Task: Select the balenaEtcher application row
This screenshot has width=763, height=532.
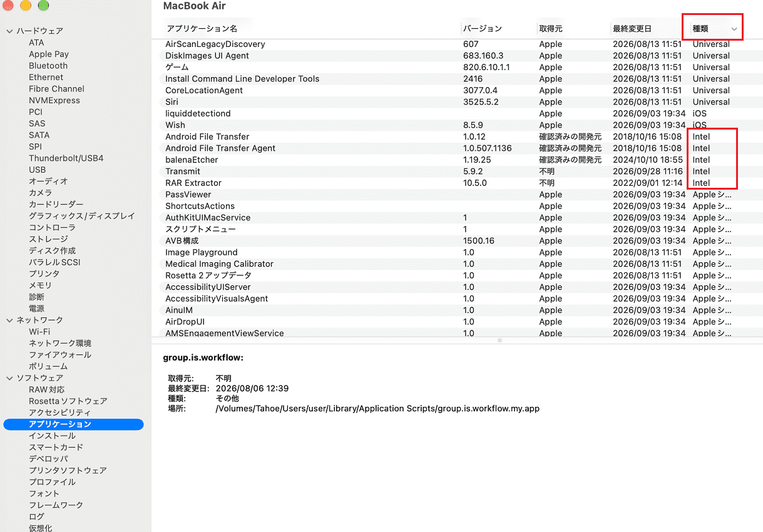Action: [457, 160]
